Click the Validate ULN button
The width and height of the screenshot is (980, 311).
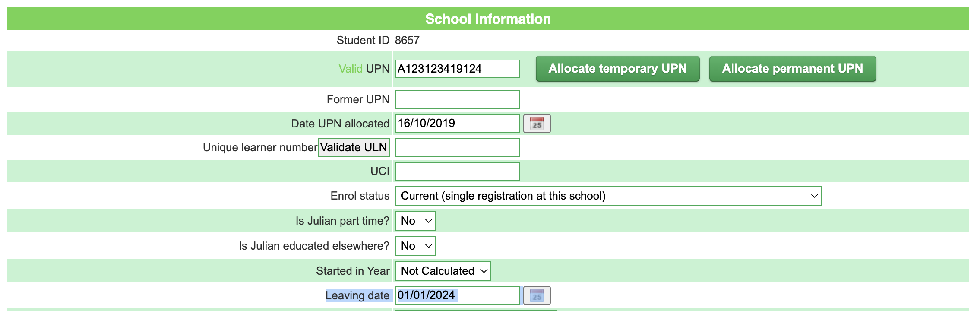[354, 147]
